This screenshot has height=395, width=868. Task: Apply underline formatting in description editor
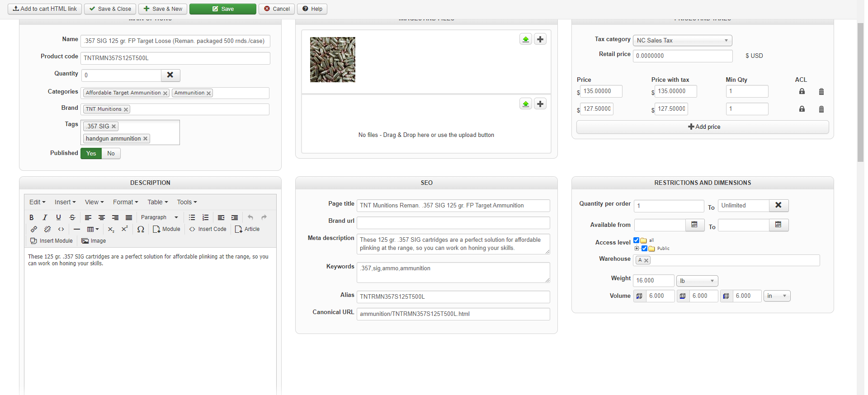coord(58,217)
